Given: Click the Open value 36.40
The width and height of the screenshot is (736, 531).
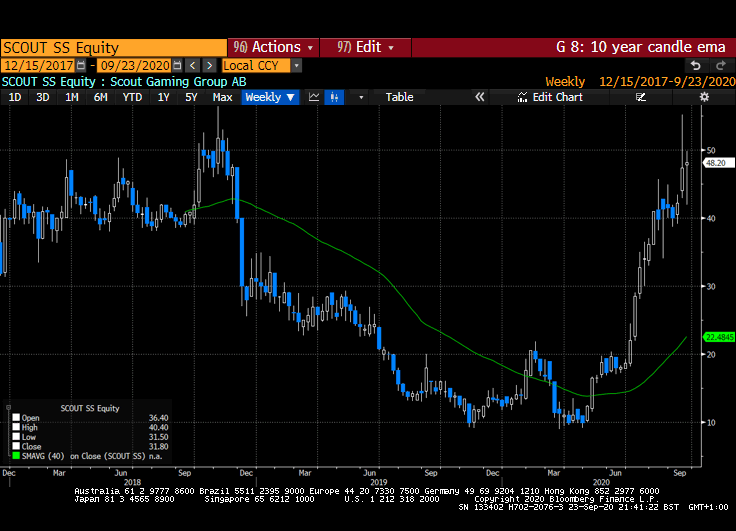Looking at the screenshot, I should pos(158,417).
